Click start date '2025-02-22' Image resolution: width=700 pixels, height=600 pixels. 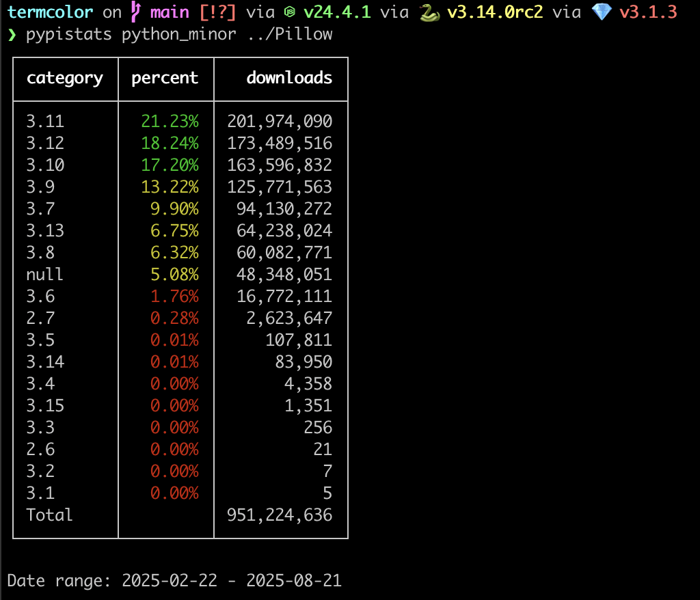(170, 581)
